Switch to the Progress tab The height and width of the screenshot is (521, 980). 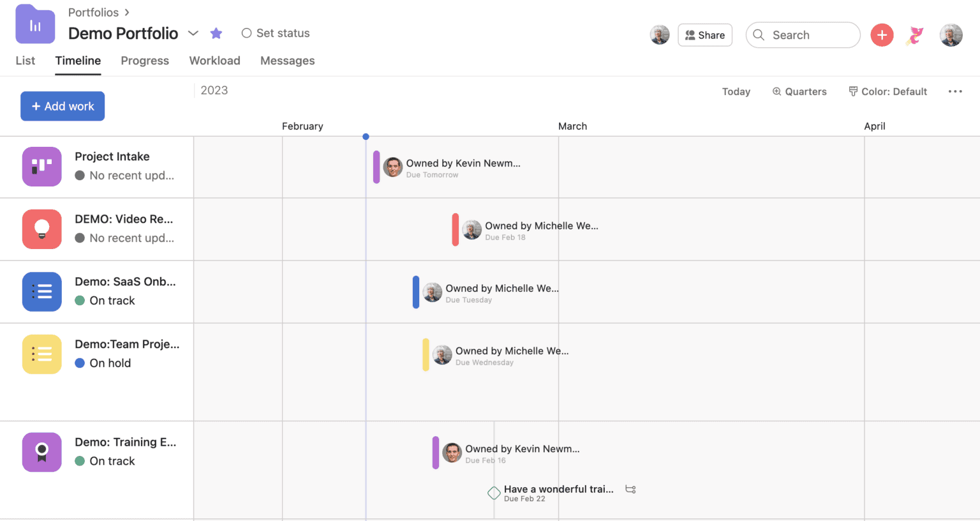click(145, 61)
